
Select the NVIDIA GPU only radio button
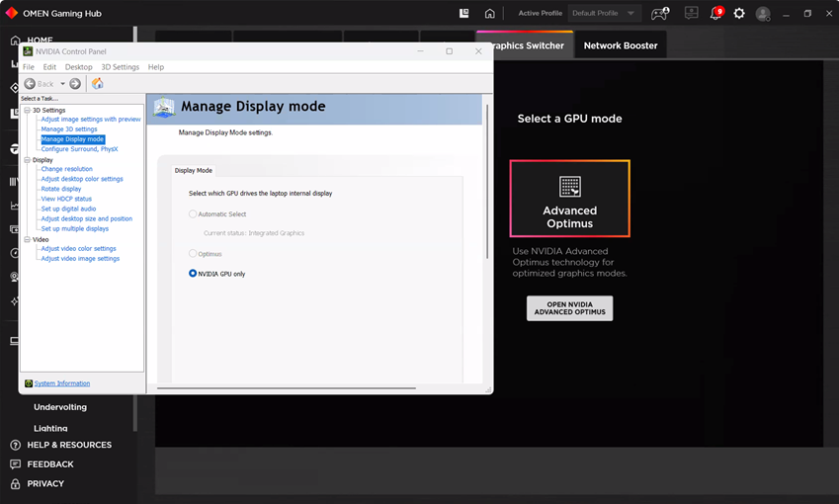[x=193, y=274]
